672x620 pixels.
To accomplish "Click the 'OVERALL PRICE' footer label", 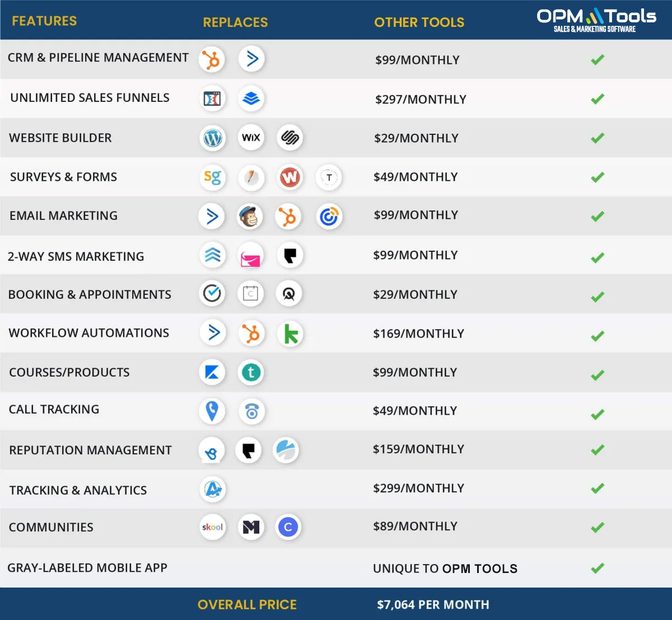I will tap(247, 605).
